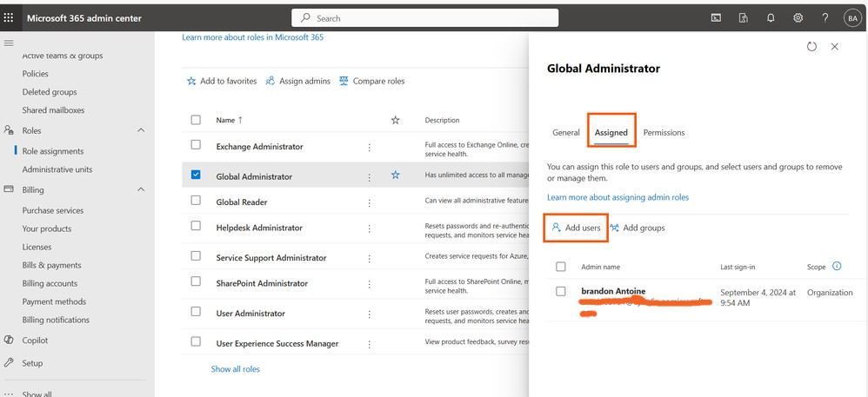
Task: Open Role assignments in sidebar
Action: point(53,151)
